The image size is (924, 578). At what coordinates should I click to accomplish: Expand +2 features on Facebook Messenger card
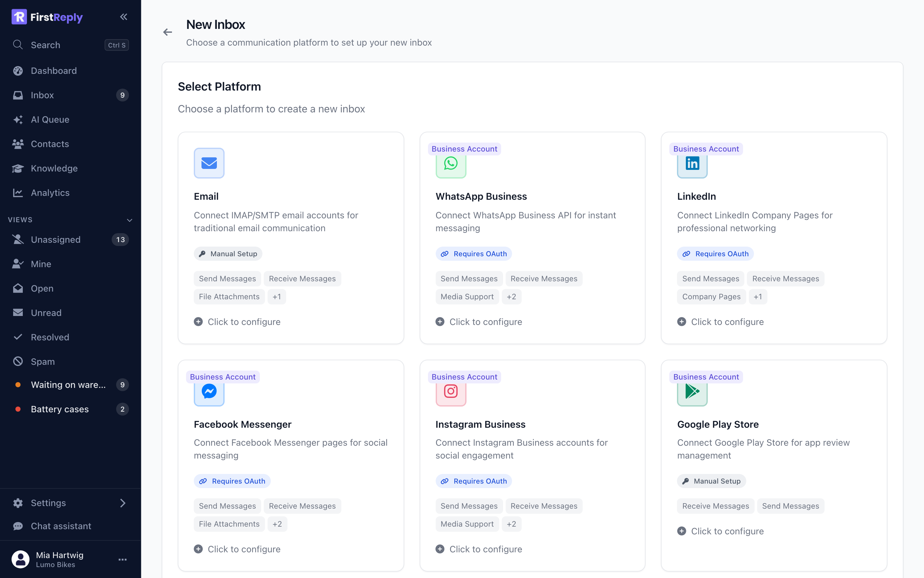(x=277, y=524)
